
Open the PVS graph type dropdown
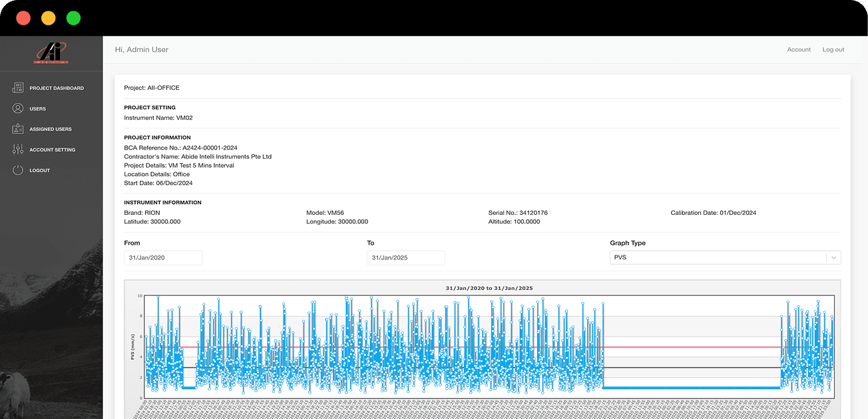(x=725, y=257)
